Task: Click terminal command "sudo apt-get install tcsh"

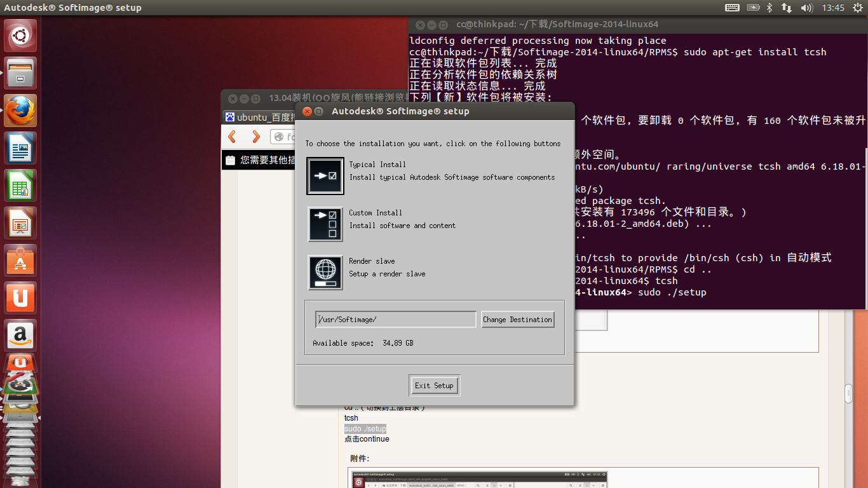Action: point(755,52)
